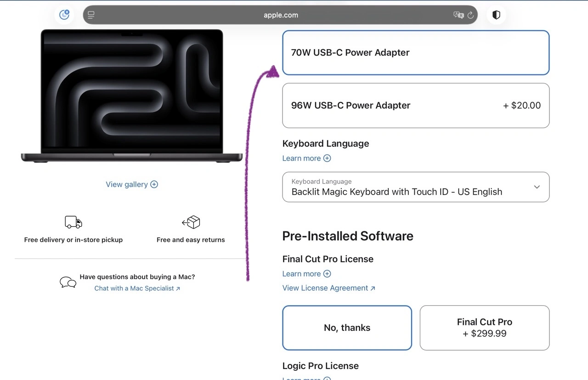Click the translate page icon

coord(458,15)
